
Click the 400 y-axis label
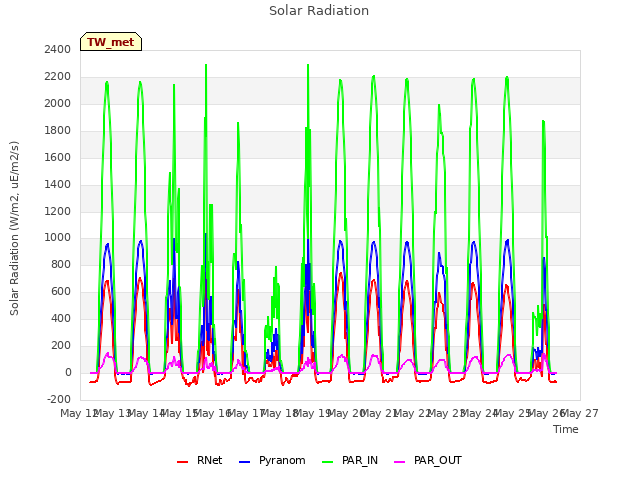[x=61, y=318]
